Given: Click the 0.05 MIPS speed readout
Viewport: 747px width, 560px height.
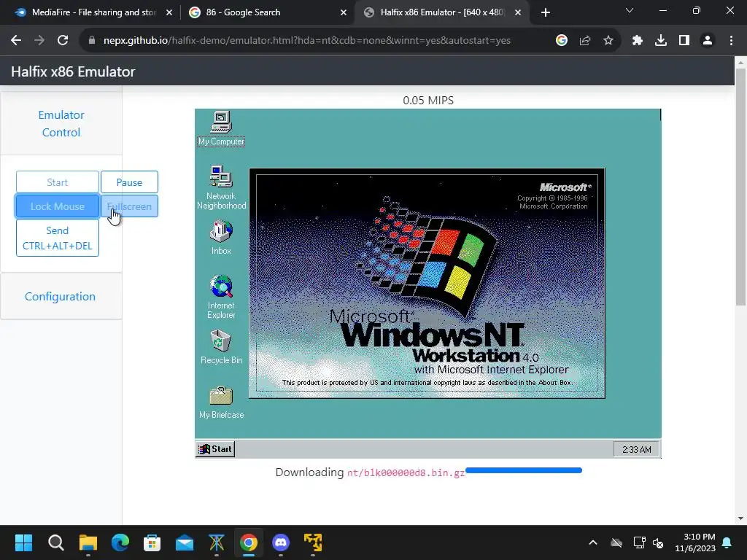Looking at the screenshot, I should pyautogui.click(x=428, y=101).
